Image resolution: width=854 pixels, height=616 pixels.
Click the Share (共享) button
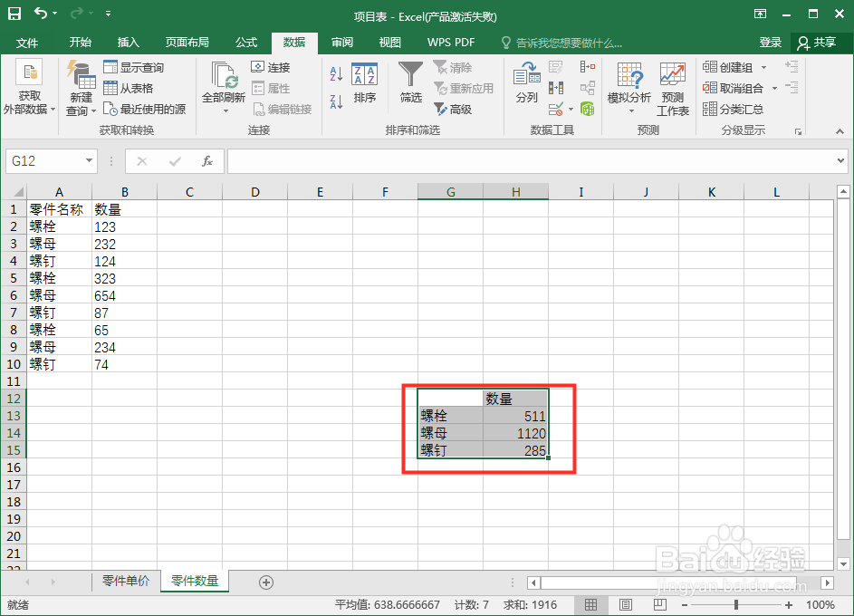[x=817, y=43]
